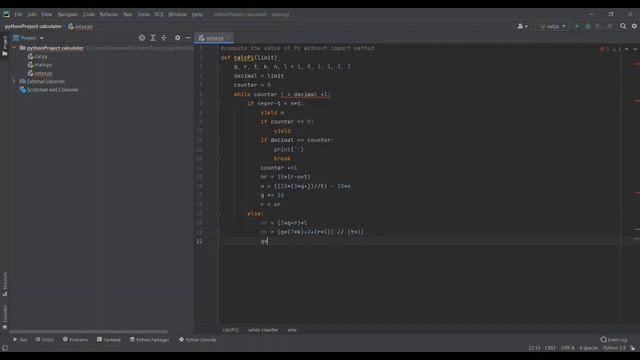Screen dimensions: 640x360
Task: Open the Run menu
Action: tap(128, 14)
